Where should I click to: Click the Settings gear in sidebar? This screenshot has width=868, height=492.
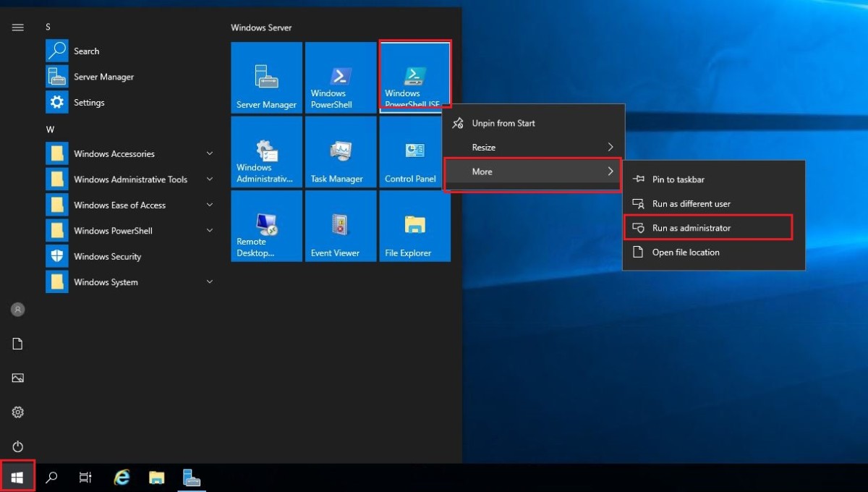18,412
